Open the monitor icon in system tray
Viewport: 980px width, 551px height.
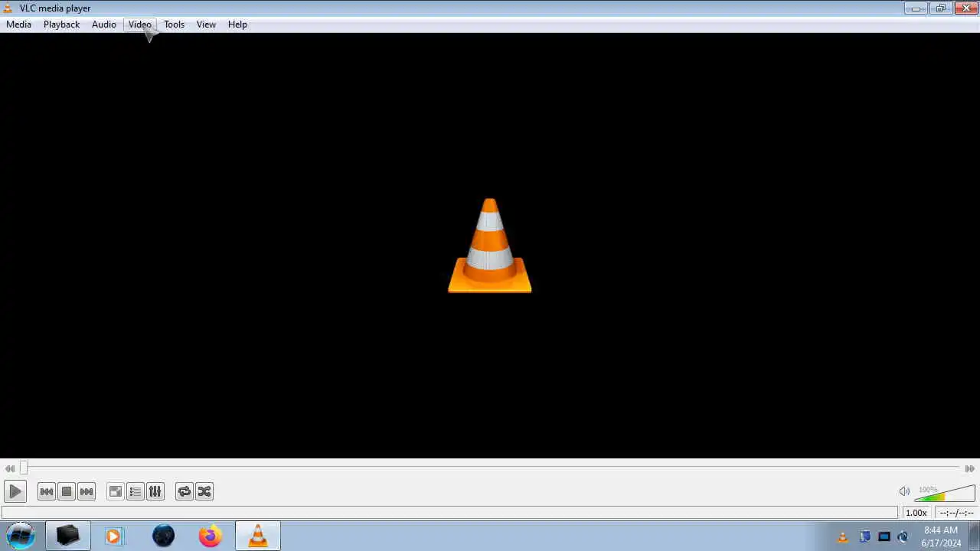(884, 536)
